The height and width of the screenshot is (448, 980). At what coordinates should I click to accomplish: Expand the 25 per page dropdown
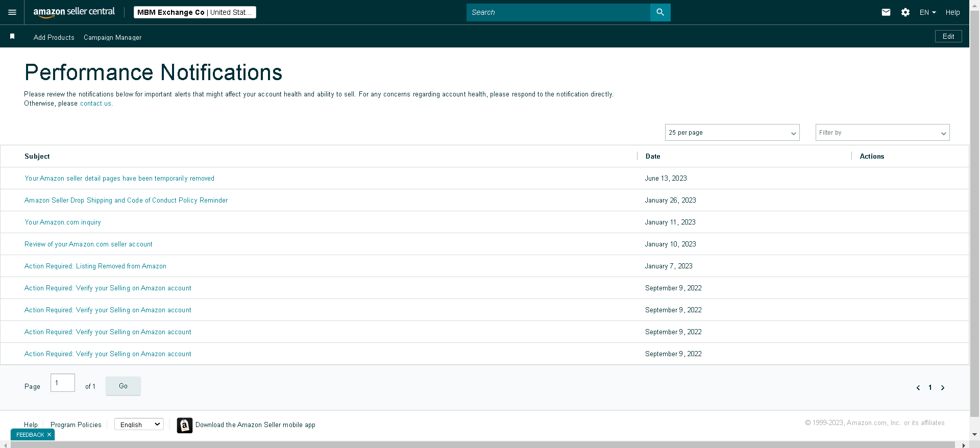732,133
